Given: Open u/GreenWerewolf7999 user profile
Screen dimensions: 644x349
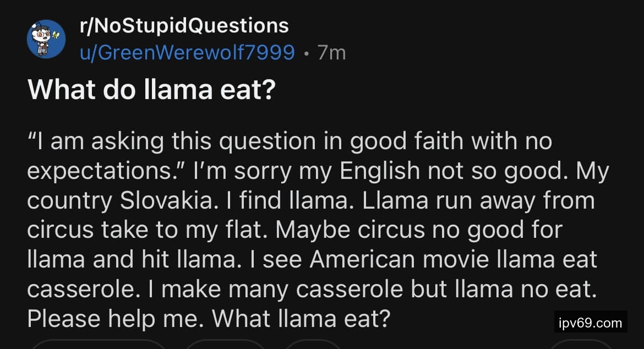Looking at the screenshot, I should pos(187,53).
